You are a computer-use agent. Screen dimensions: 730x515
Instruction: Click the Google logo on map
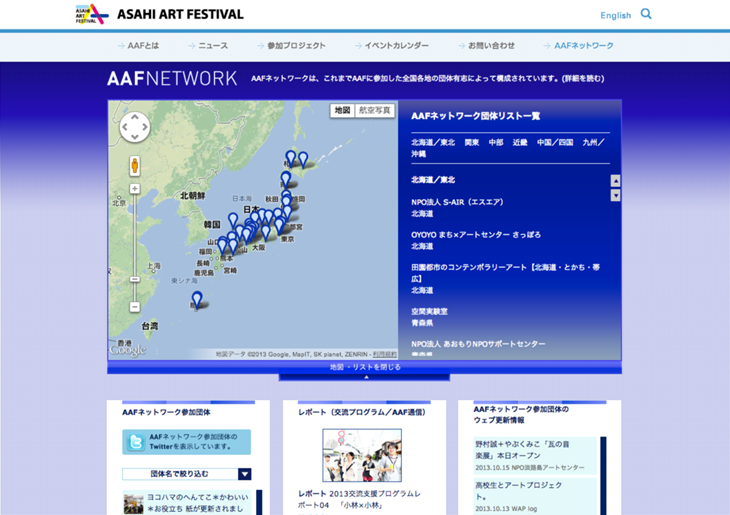tap(128, 349)
